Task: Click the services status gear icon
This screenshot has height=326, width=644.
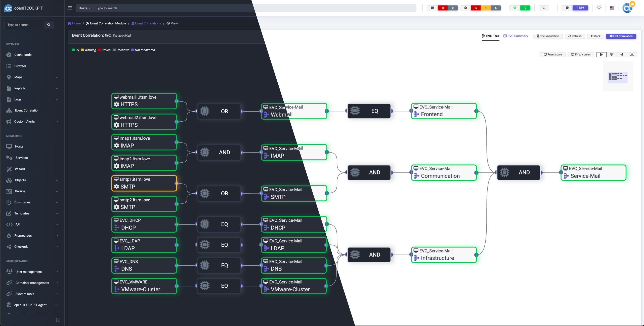Action: point(465,8)
